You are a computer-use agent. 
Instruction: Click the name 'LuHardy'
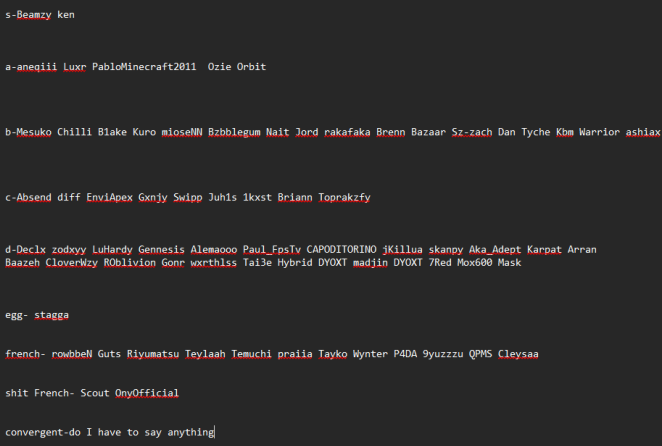coord(112,250)
